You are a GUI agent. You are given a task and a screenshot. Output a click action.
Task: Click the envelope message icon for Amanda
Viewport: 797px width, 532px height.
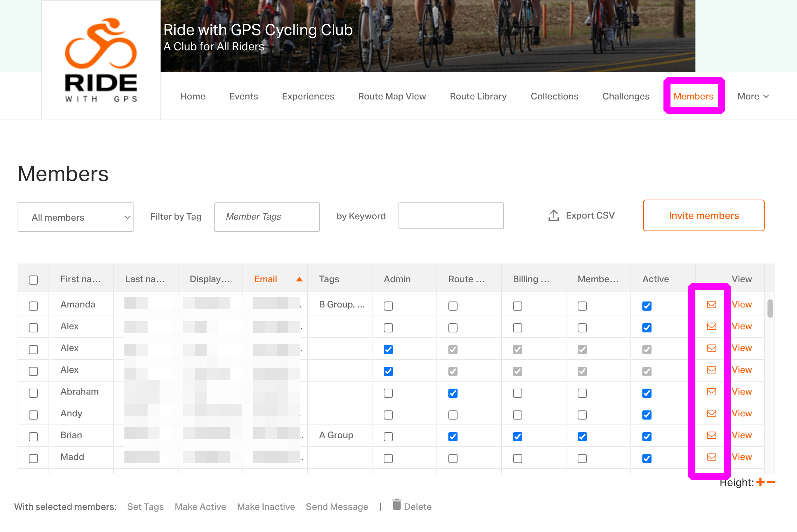711,304
